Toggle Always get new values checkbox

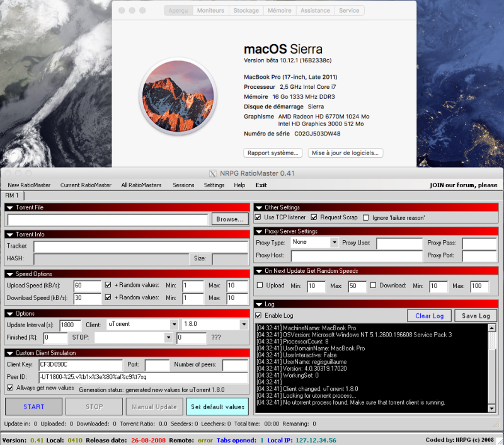(x=10, y=388)
